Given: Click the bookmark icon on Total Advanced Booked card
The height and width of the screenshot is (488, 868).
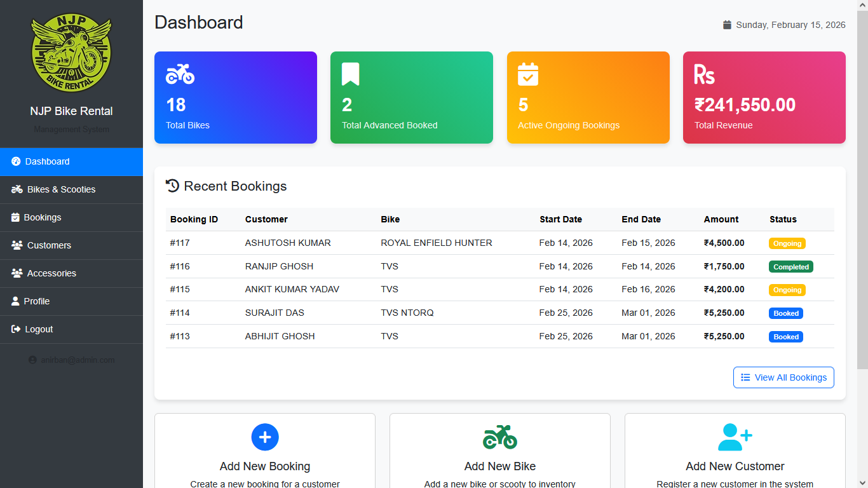Looking at the screenshot, I should [351, 74].
